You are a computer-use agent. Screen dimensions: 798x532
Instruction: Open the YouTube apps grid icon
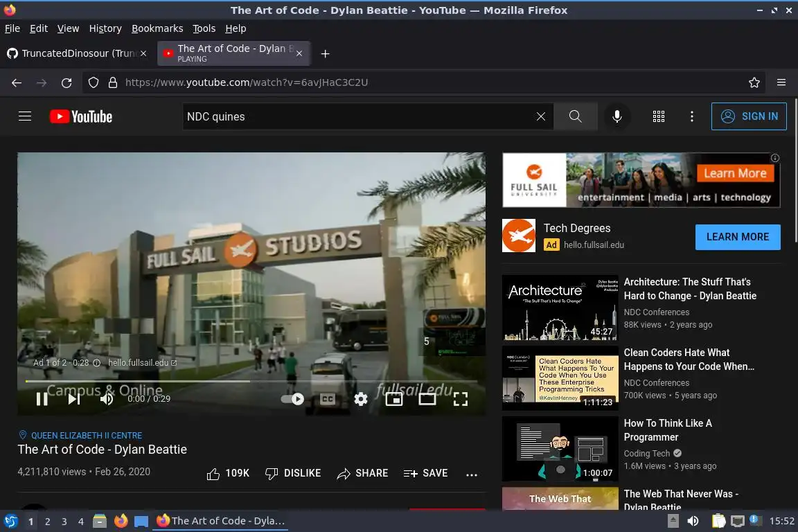(x=659, y=116)
